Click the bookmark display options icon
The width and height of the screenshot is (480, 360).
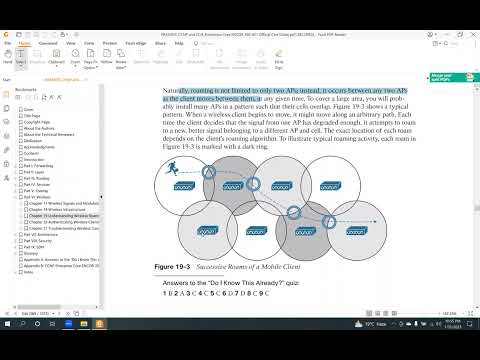pyautogui.click(x=18, y=97)
